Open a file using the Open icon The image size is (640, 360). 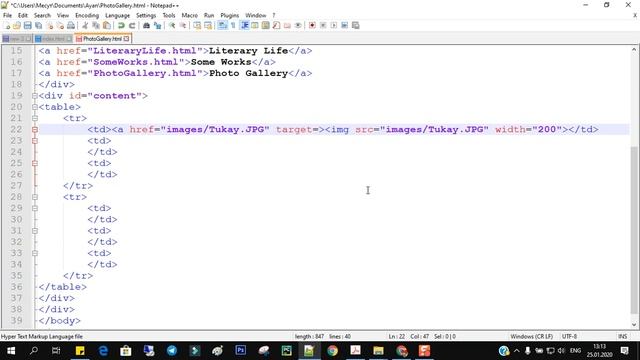17,25
